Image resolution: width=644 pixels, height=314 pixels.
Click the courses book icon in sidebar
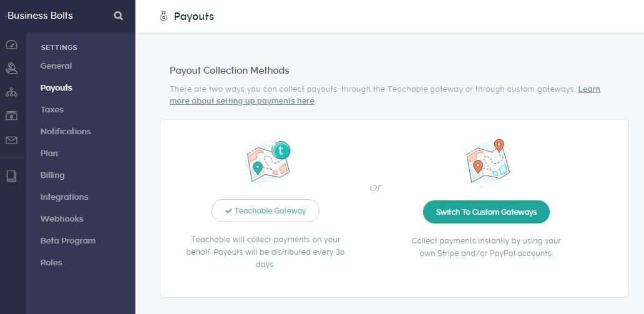pos(11,176)
